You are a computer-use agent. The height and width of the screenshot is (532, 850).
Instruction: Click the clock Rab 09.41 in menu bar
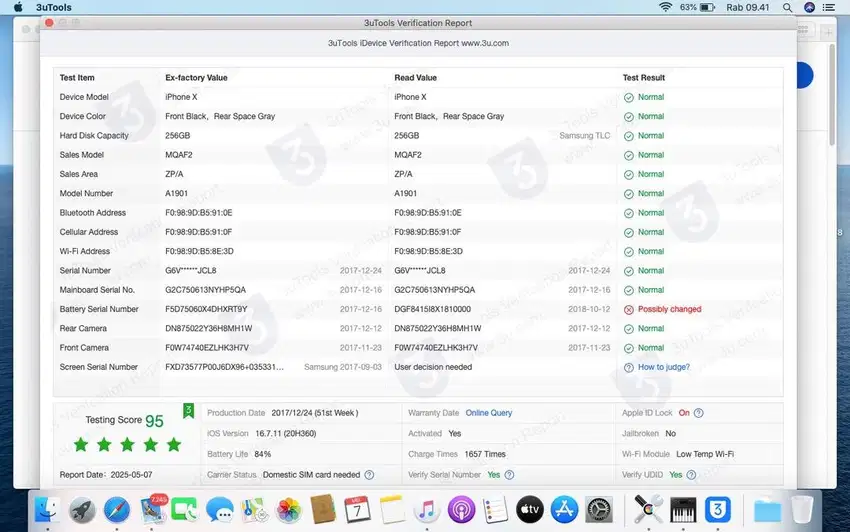click(x=748, y=8)
